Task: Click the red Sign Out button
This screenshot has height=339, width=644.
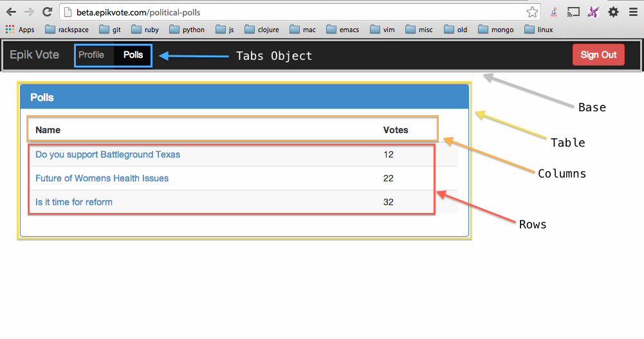Action: click(x=598, y=55)
